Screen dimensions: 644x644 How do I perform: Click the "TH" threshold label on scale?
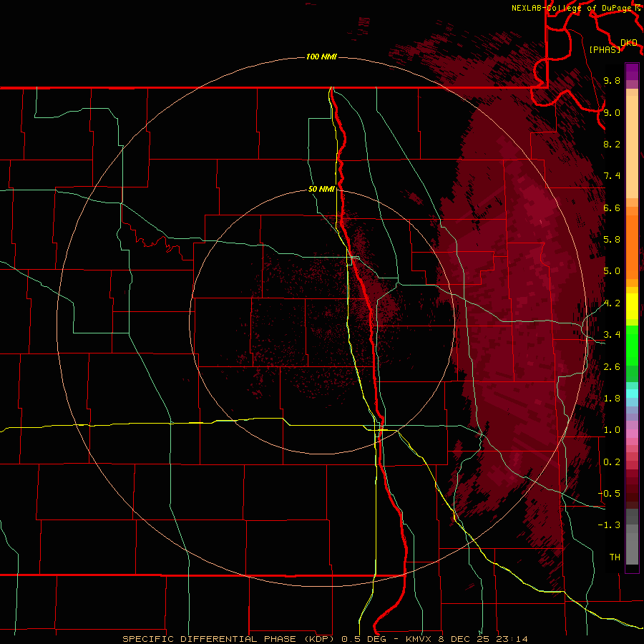pyautogui.click(x=615, y=557)
